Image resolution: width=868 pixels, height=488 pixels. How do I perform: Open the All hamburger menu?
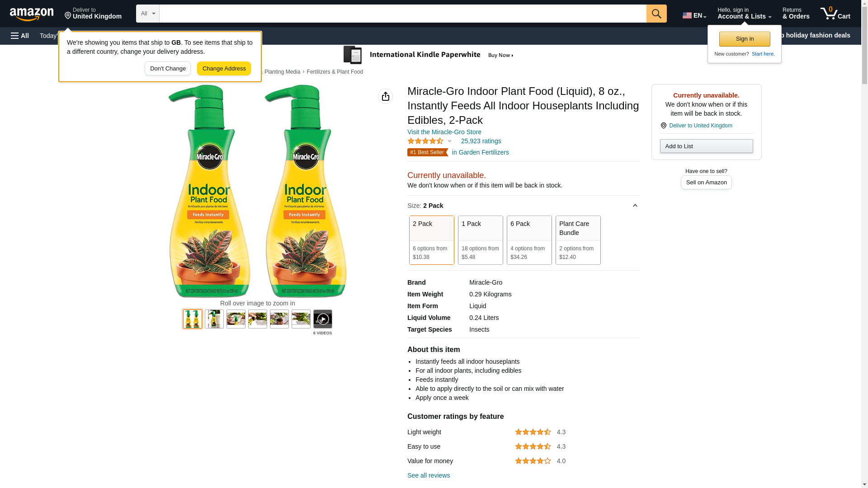[20, 36]
